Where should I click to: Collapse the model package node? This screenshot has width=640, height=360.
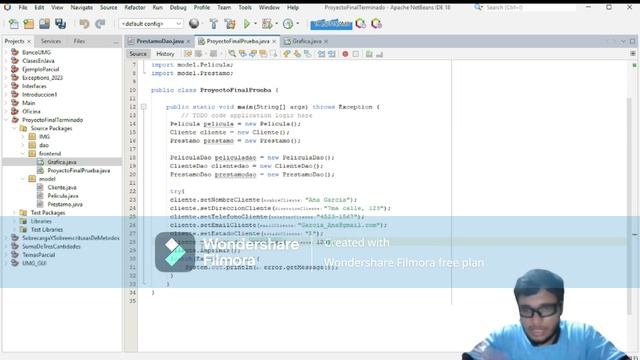coord(23,179)
